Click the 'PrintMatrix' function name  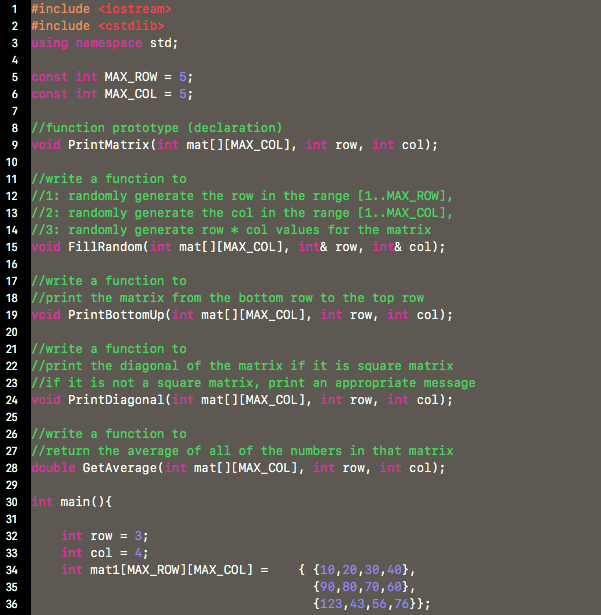(109, 145)
